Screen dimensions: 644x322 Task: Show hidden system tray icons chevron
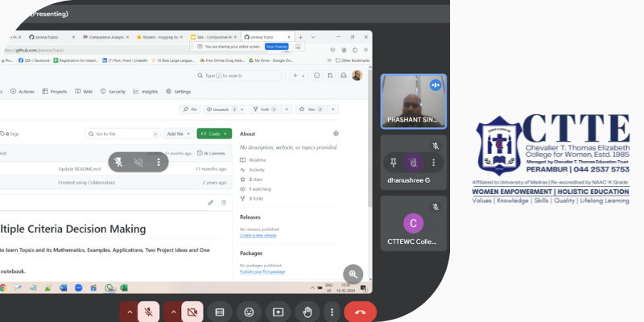pos(312,288)
